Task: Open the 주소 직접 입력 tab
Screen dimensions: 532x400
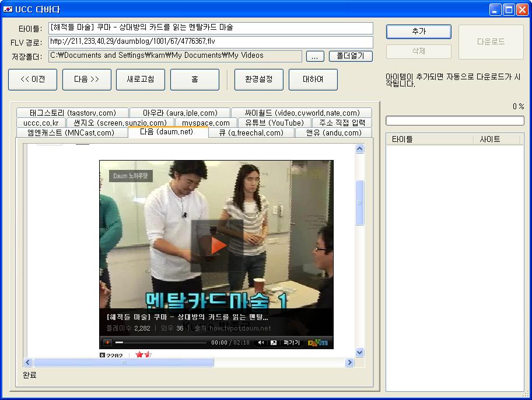Action: coord(342,123)
